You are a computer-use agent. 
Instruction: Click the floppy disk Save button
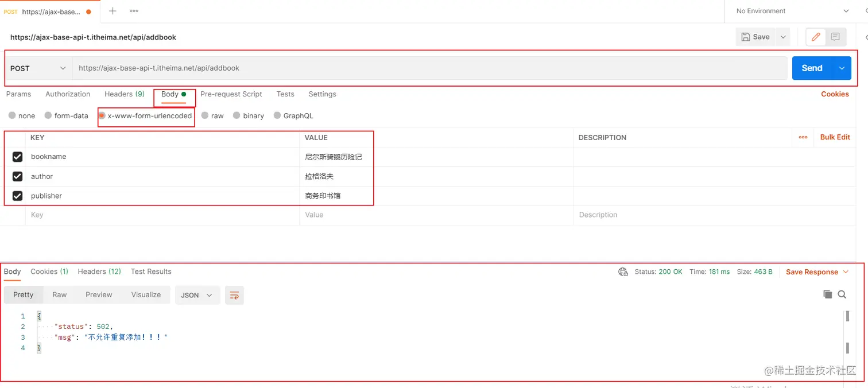pos(755,37)
